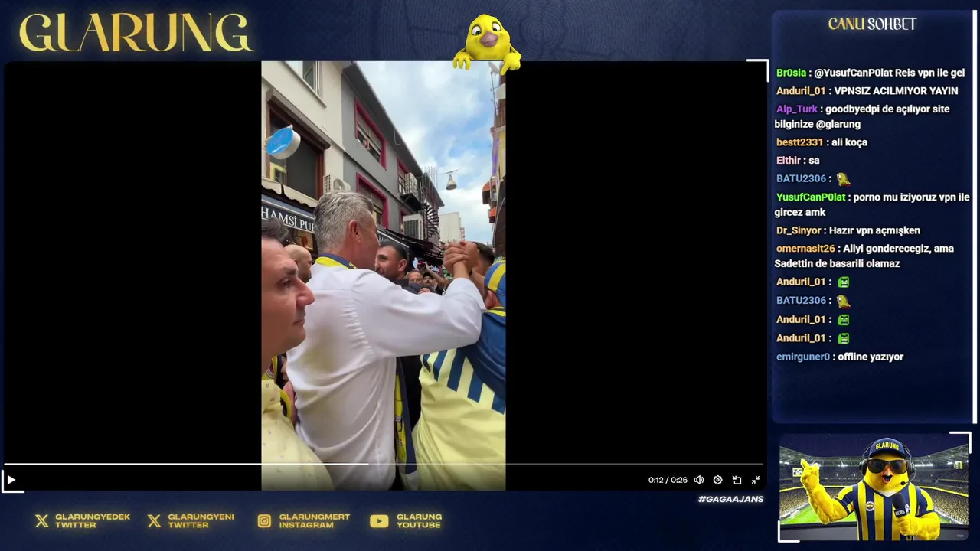Open picture-in-picture mode icon
The width and height of the screenshot is (980, 551).
point(737,480)
